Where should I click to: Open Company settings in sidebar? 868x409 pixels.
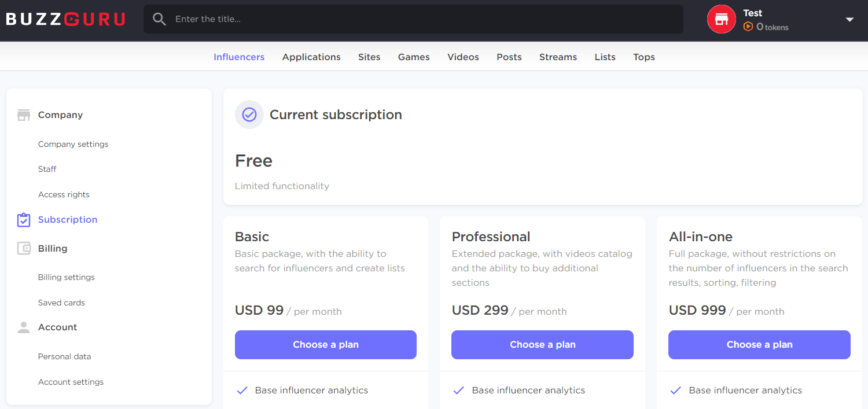tap(73, 144)
